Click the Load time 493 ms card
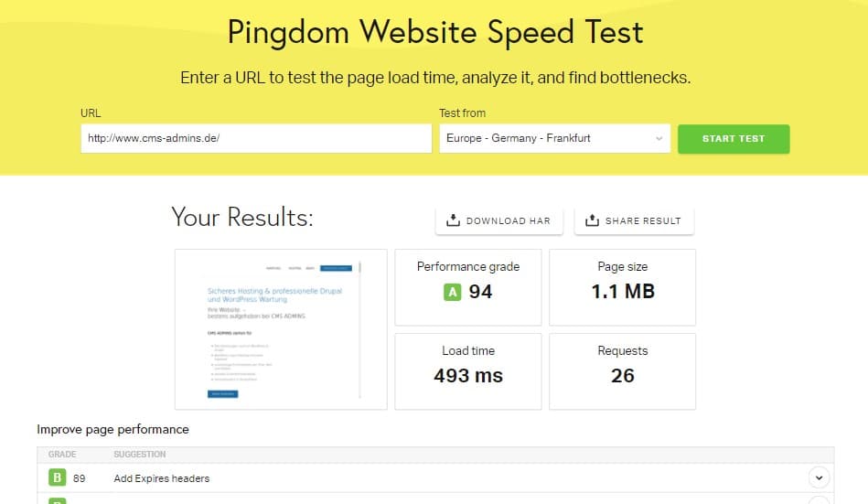 pyautogui.click(x=467, y=371)
